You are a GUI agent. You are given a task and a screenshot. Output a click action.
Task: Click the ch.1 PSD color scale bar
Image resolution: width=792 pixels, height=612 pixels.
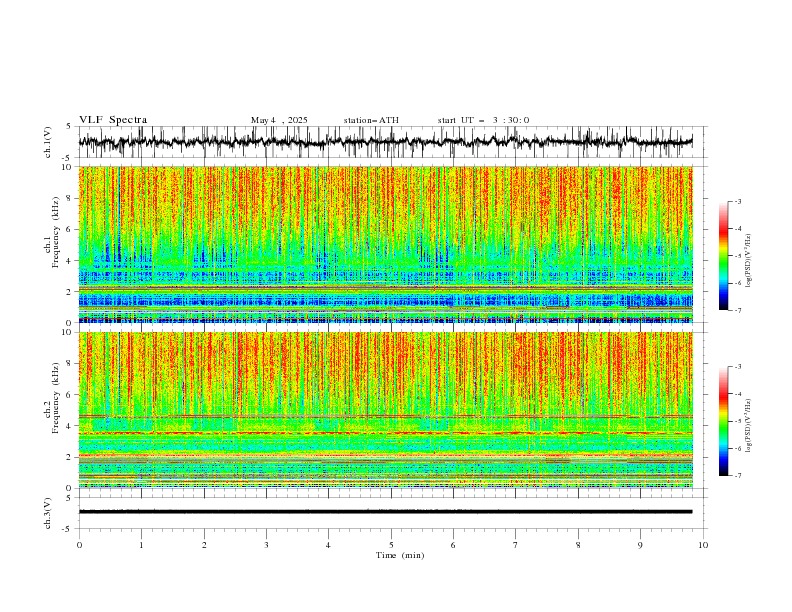point(724,256)
